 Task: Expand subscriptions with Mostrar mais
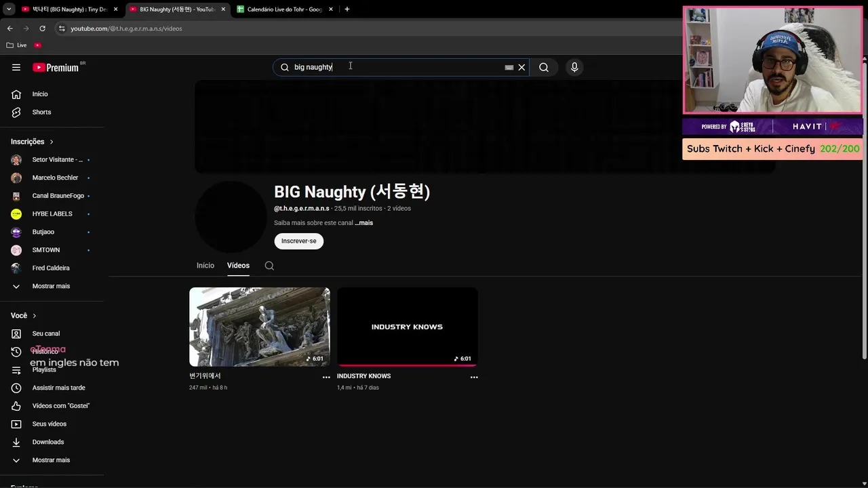tap(52, 286)
